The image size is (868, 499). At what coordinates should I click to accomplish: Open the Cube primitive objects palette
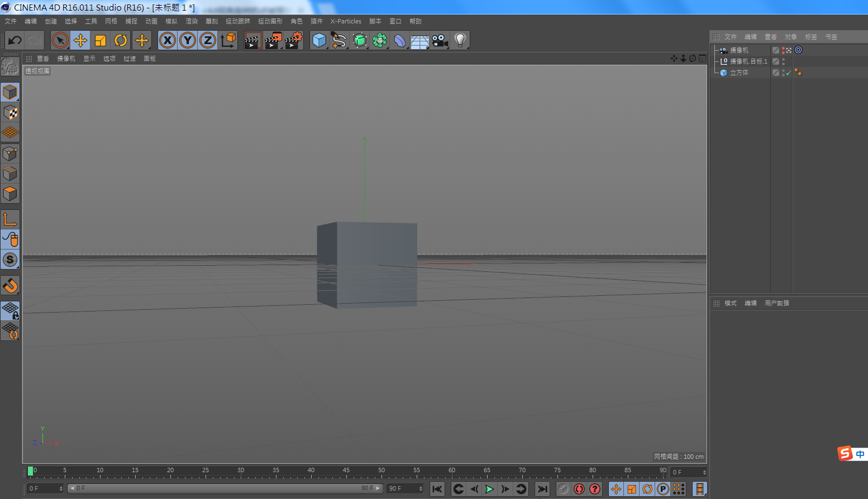[319, 40]
